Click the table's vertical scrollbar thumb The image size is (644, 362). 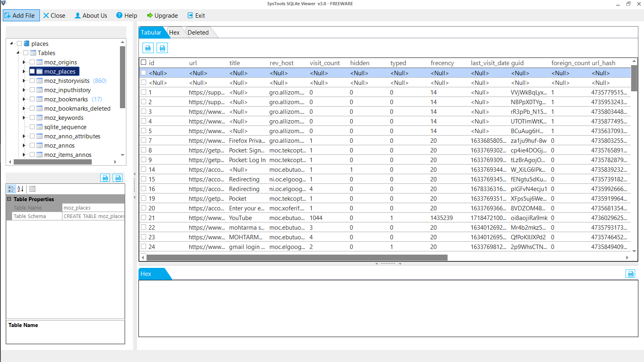(634, 78)
